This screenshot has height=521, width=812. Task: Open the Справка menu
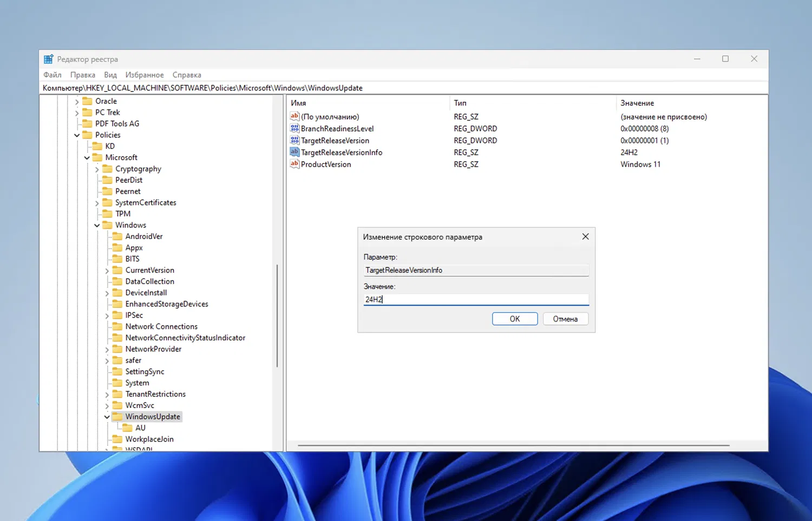187,75
